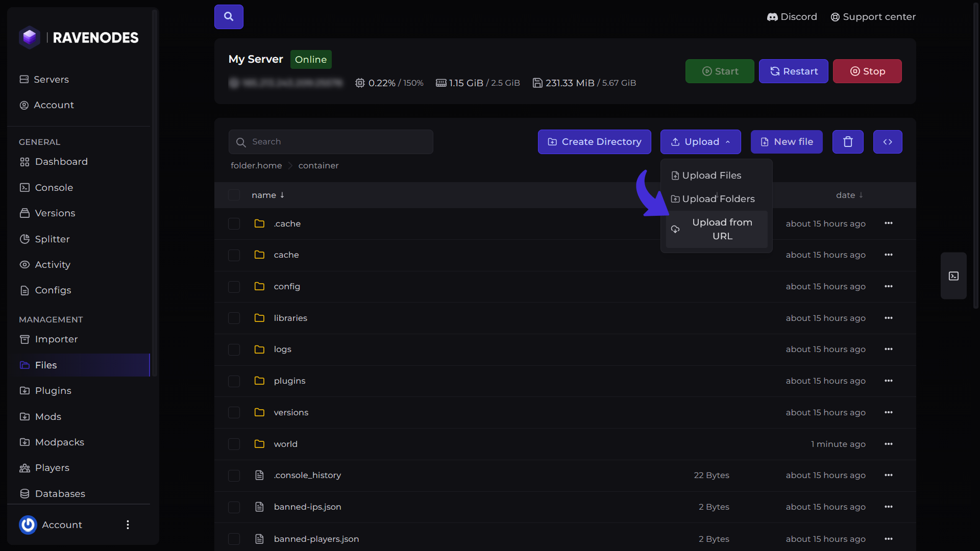The height and width of the screenshot is (551, 980).
Task: Open the Discord link
Action: [792, 17]
